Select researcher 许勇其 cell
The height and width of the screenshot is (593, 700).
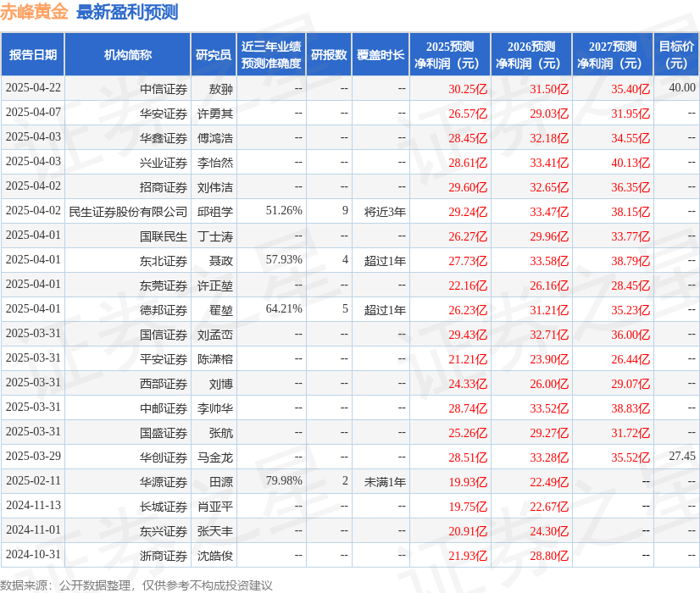[215, 114]
